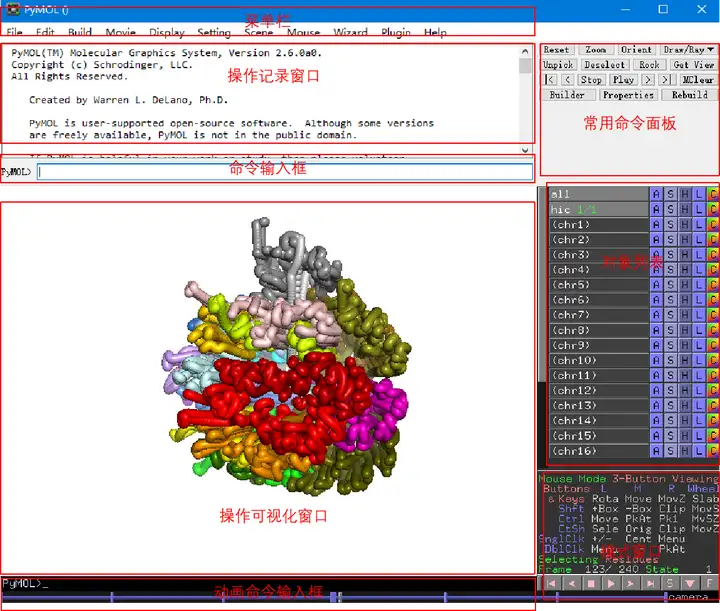Toggle the (chr10) selection
The width and height of the screenshot is (720, 611).
(599, 360)
